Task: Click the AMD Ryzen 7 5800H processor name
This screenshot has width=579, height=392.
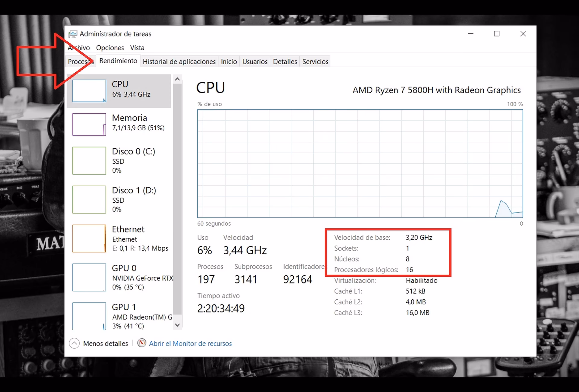Action: pos(436,90)
